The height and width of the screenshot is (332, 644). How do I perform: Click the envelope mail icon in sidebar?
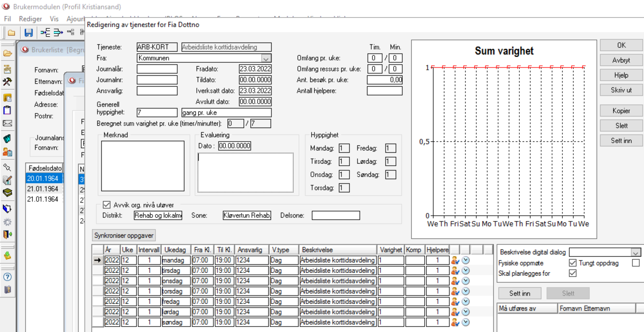click(7, 123)
